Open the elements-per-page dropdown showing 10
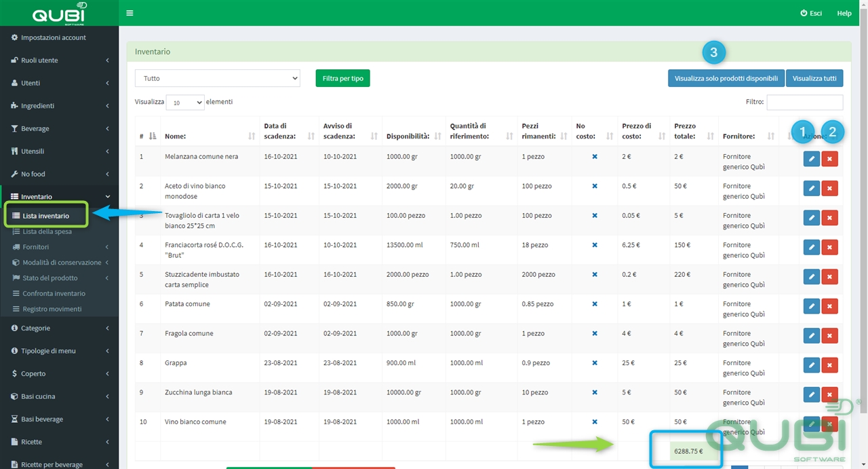This screenshot has height=469, width=868. tap(184, 102)
